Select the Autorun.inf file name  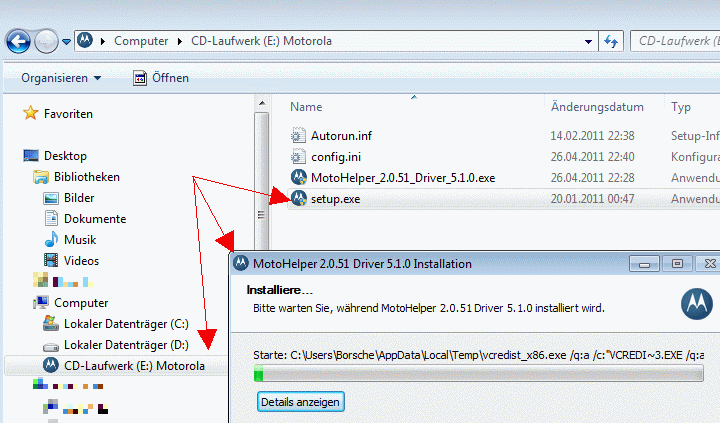[341, 136]
